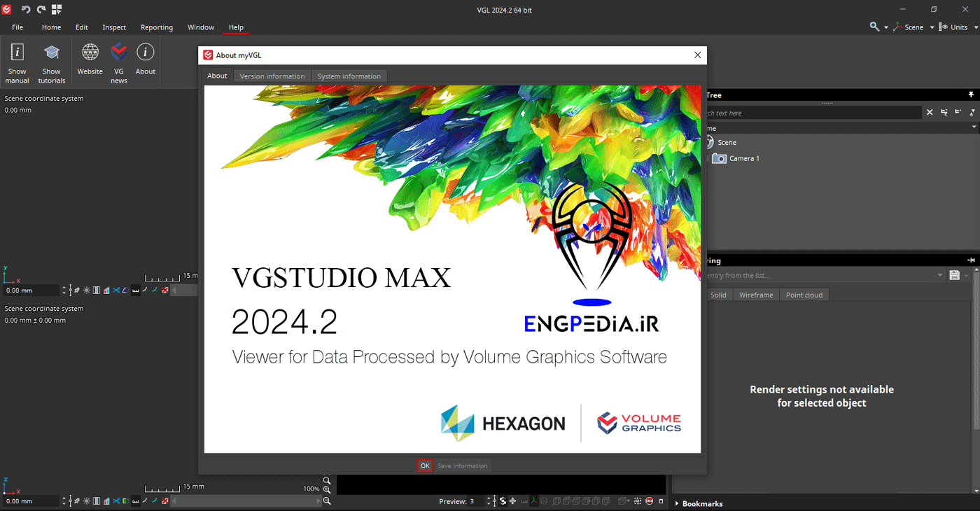
Task: Click the save render preset disk icon
Action: pos(954,276)
